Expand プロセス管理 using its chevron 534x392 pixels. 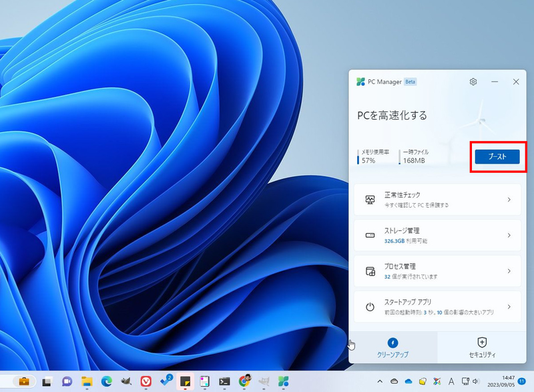tap(509, 271)
